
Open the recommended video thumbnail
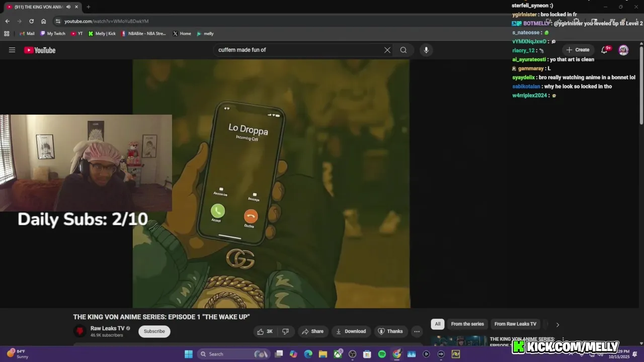pyautogui.click(x=459, y=341)
